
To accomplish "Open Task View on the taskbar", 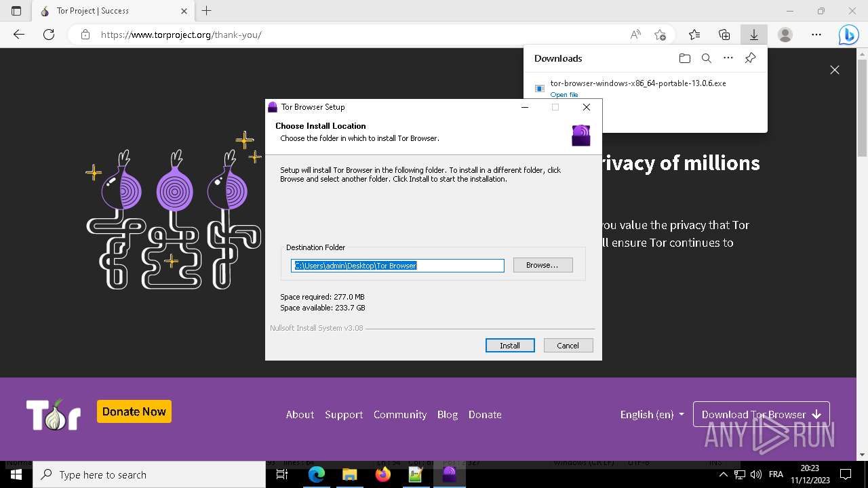I will 283,474.
